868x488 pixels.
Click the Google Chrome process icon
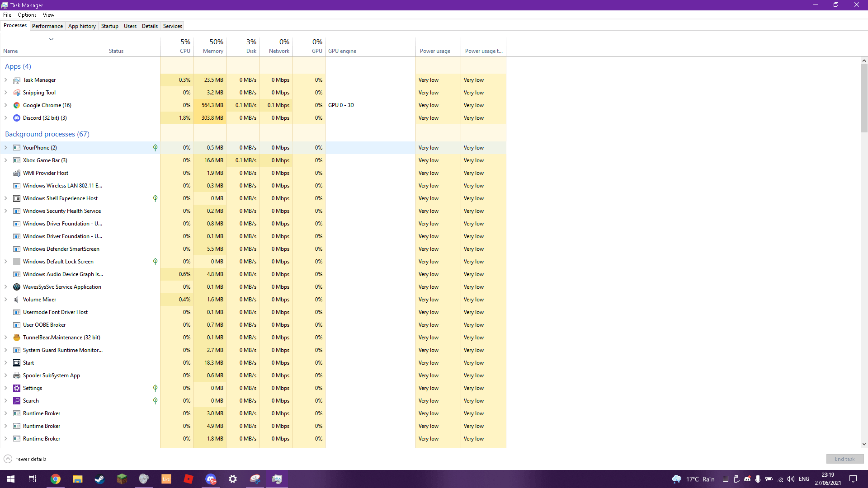tap(17, 105)
